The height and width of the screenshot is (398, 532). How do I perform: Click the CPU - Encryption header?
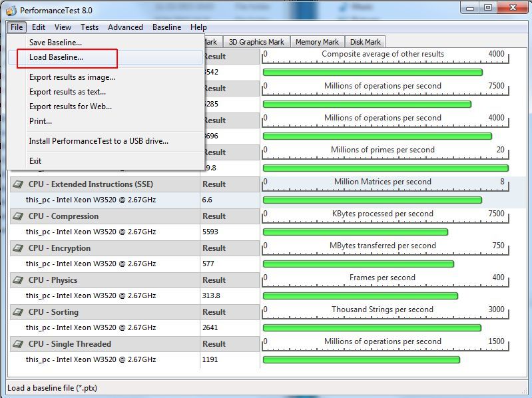tap(105, 248)
